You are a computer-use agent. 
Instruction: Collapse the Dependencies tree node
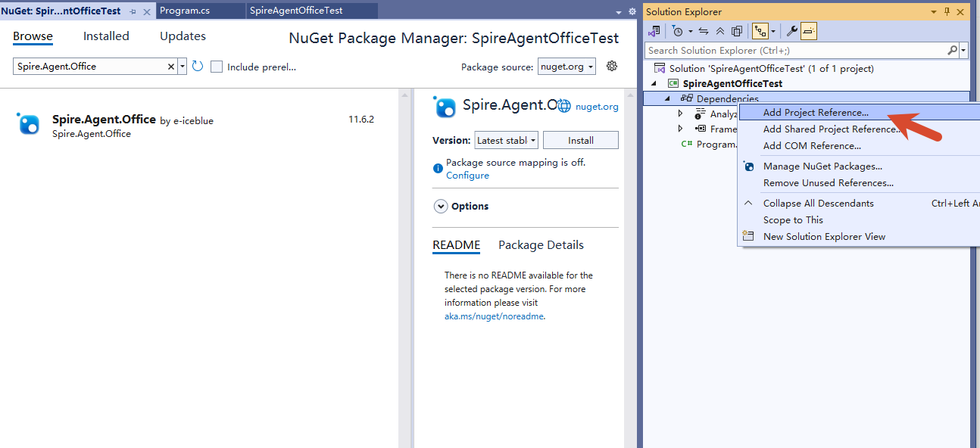(x=667, y=98)
